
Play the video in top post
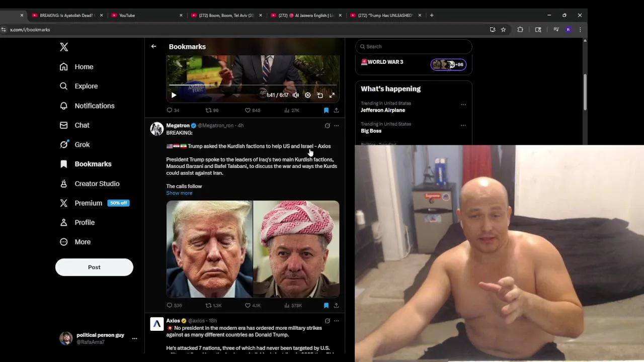[x=174, y=95]
